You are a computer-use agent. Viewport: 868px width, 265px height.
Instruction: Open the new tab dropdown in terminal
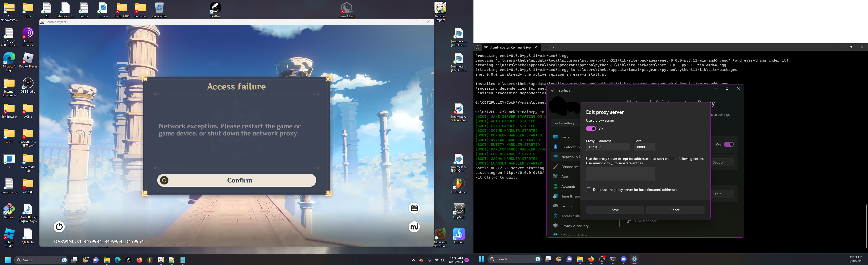(554, 48)
